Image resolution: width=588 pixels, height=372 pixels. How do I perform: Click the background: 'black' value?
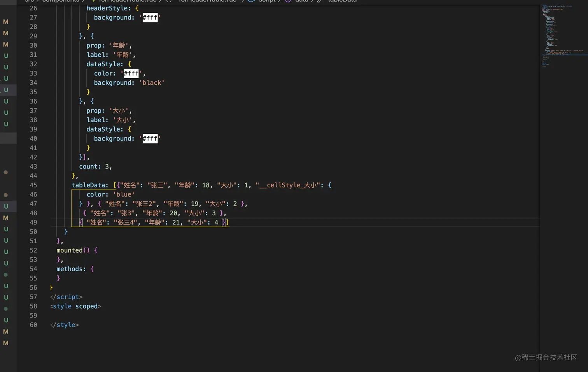152,83
